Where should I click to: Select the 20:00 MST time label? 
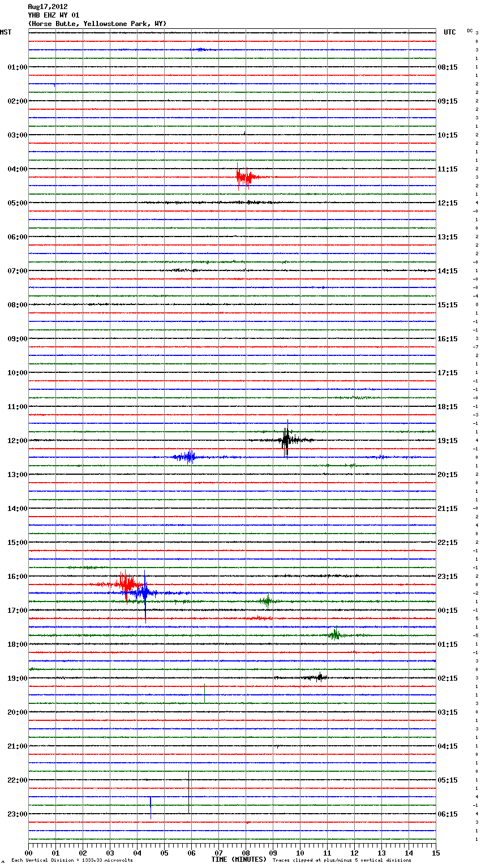pyautogui.click(x=18, y=712)
